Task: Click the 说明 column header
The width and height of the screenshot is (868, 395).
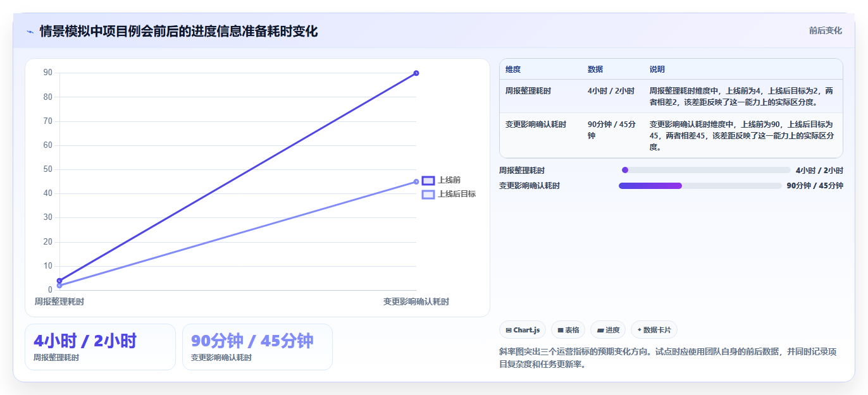Action: pos(657,70)
